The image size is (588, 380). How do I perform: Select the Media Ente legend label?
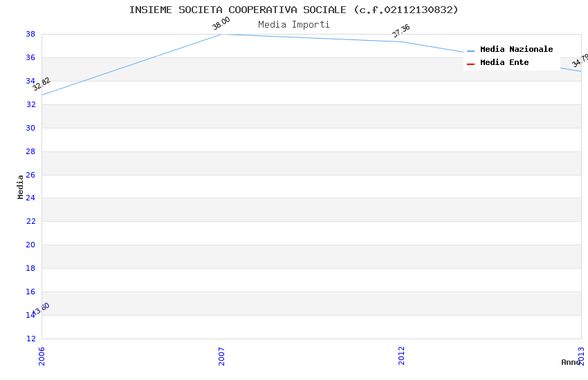[504, 63]
